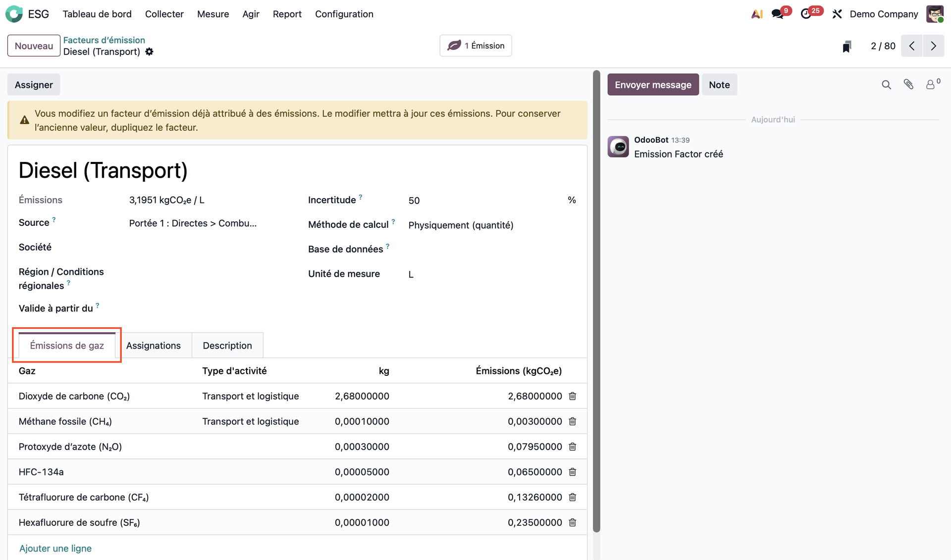Click the AI assistant icon in top bar

coord(756,14)
